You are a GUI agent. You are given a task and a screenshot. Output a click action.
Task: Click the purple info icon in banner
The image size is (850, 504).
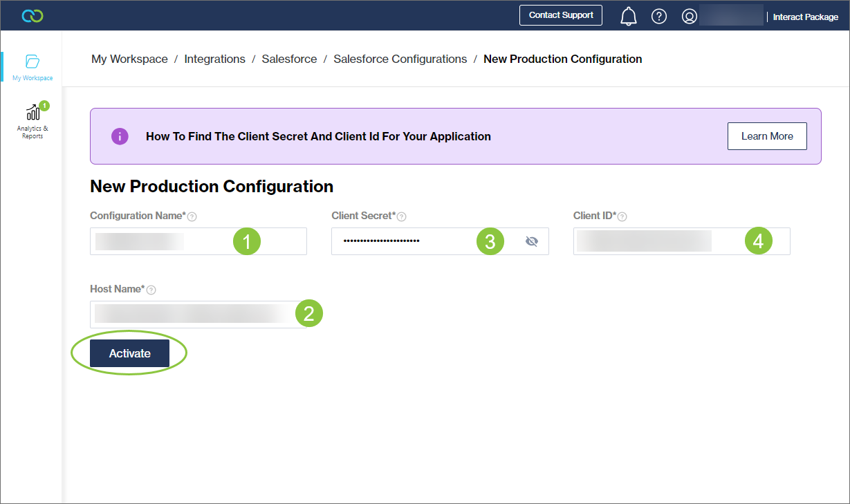pyautogui.click(x=120, y=136)
